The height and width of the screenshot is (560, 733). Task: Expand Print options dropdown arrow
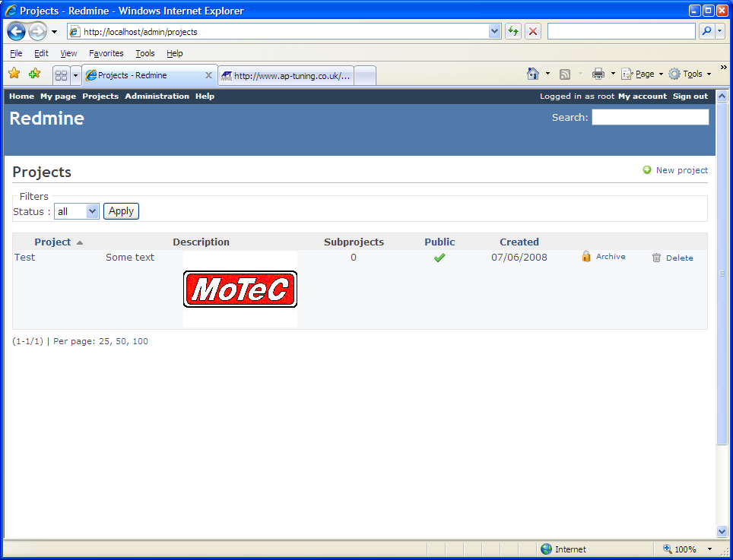click(x=613, y=74)
